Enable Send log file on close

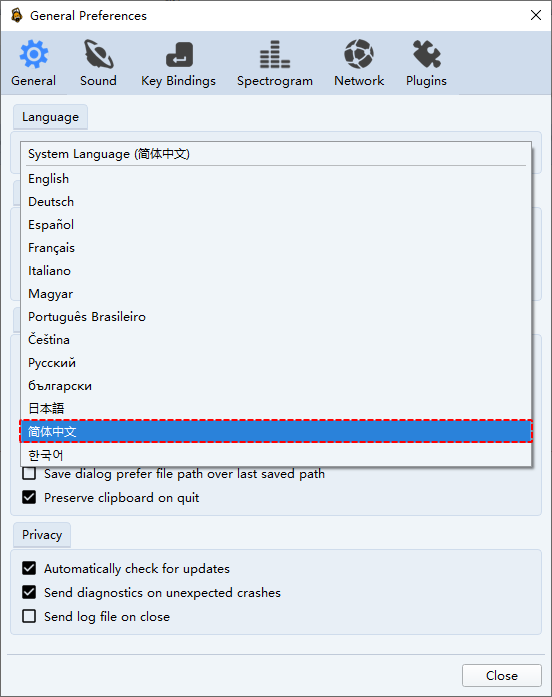(29, 616)
